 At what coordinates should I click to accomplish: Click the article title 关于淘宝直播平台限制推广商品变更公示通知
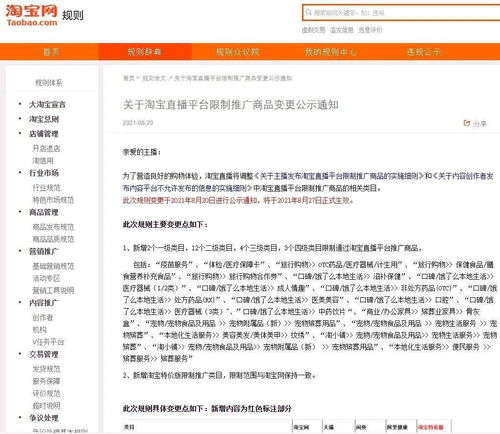[x=231, y=105]
